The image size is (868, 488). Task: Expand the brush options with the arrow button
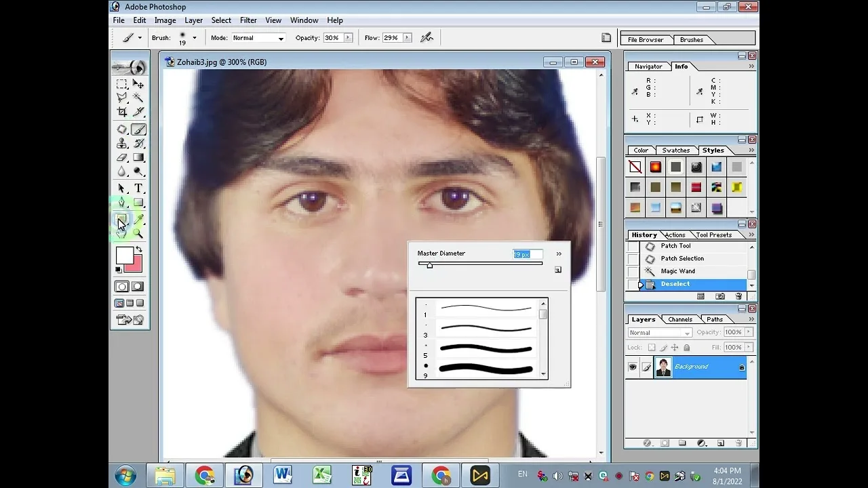coord(559,253)
